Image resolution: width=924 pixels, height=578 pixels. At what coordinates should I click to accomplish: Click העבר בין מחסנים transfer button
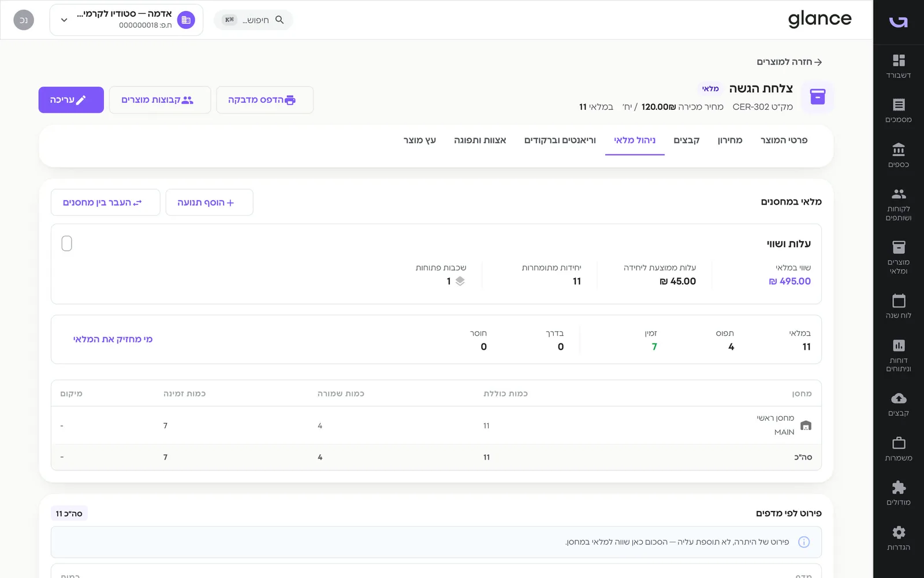click(x=106, y=202)
